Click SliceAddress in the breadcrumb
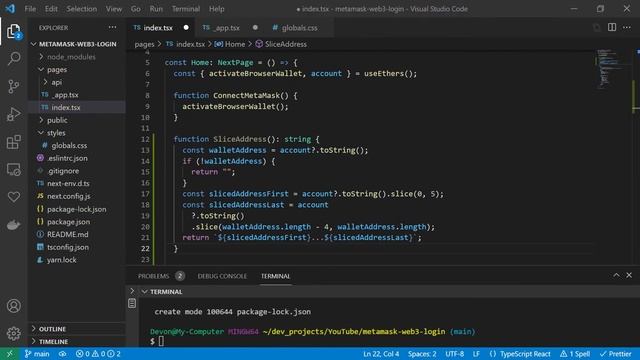 [286, 44]
